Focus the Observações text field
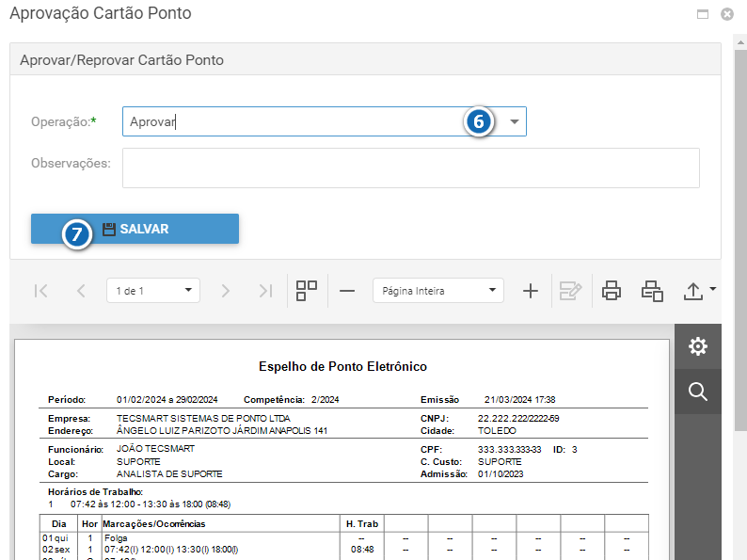 [x=410, y=168]
